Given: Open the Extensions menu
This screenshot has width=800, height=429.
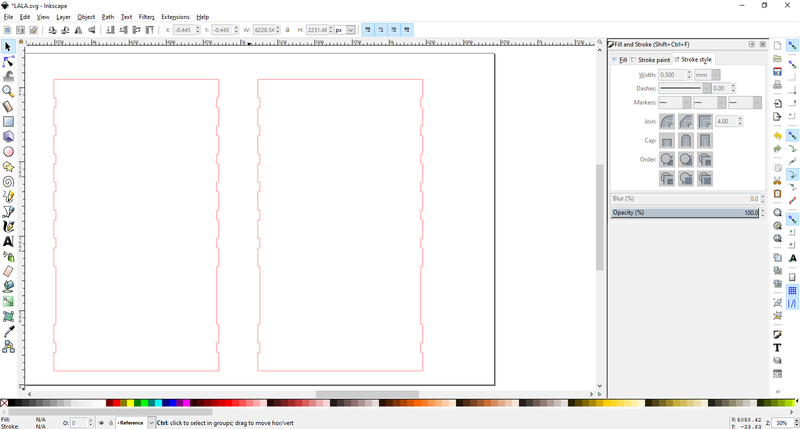Looking at the screenshot, I should click(x=175, y=17).
